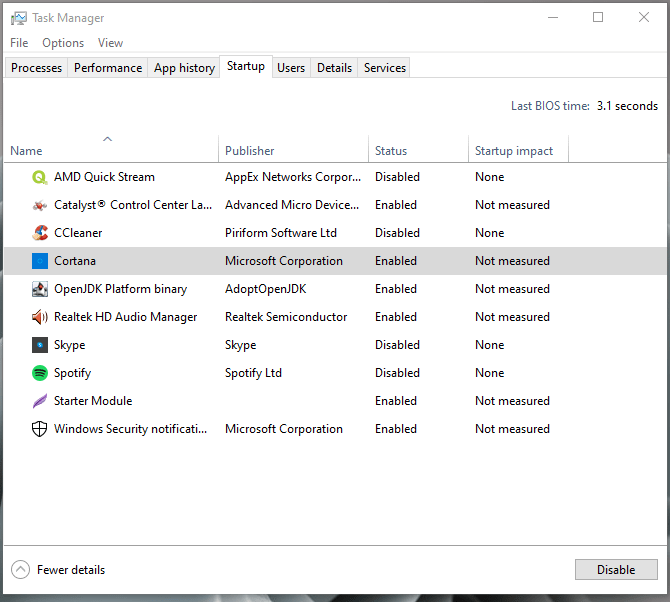Screen dimensions: 670x602
Task: Click the AMD Quick Stream icon
Action: [40, 177]
